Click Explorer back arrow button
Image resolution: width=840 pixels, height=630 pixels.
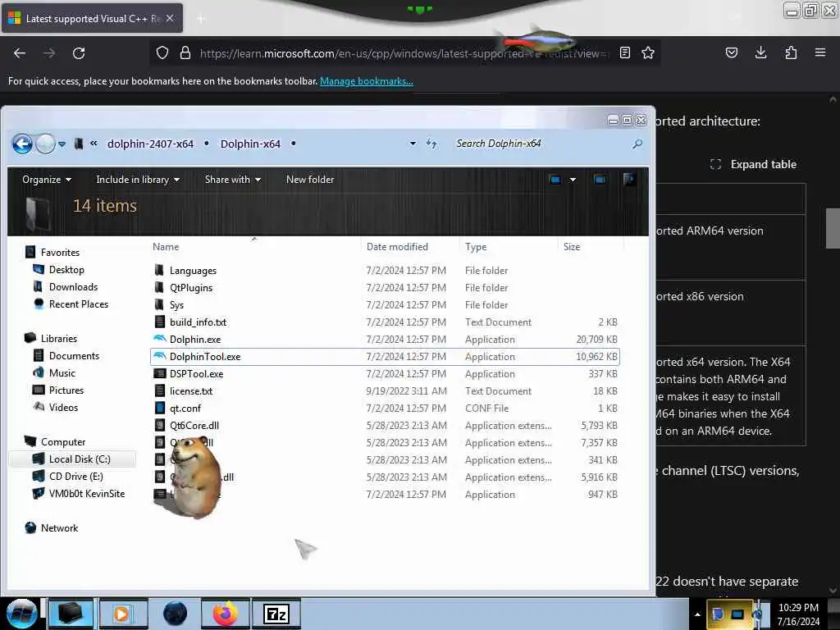point(22,144)
